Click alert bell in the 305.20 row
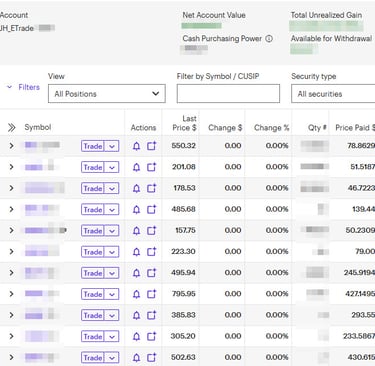375x366 pixels. [x=136, y=336]
